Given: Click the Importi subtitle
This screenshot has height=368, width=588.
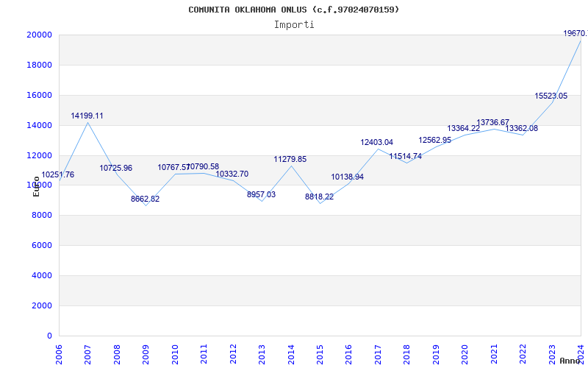Looking at the screenshot, I should click(x=294, y=25).
